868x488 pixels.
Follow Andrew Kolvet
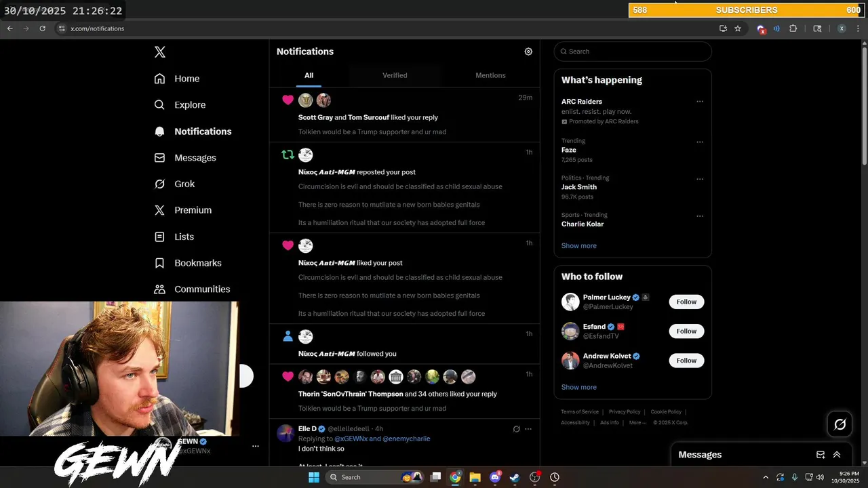(686, 361)
